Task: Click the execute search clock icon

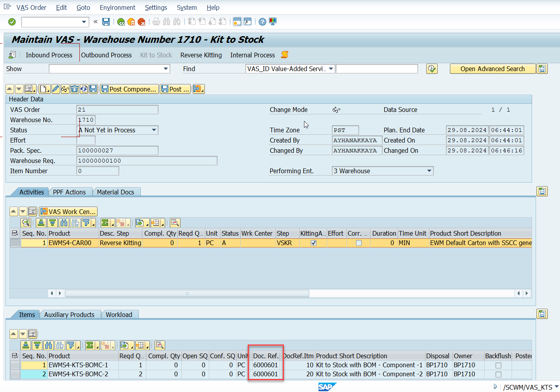Action: 432,69
